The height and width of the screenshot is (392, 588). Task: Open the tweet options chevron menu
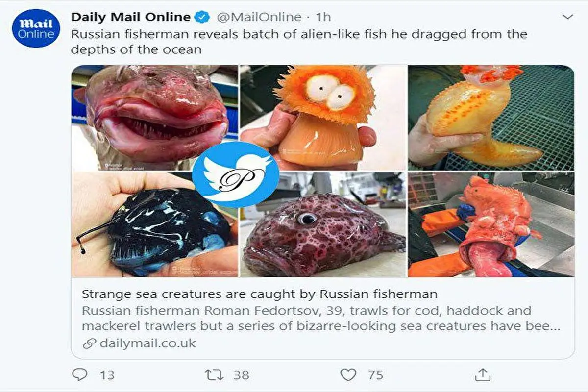tap(567, 17)
